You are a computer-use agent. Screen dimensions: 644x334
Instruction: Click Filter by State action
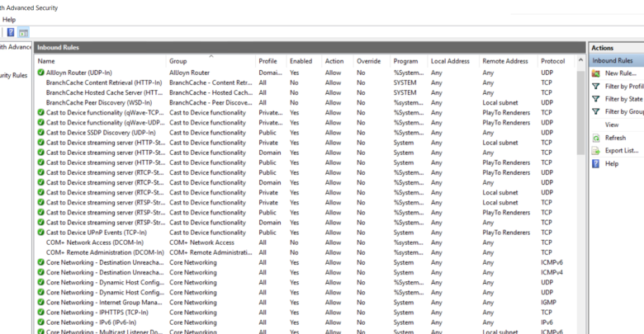624,99
